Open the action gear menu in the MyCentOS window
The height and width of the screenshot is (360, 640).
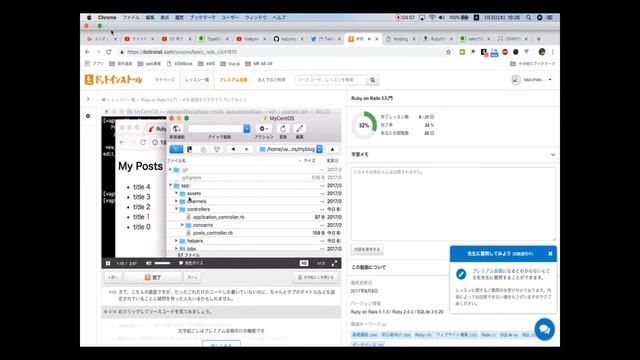click(263, 129)
